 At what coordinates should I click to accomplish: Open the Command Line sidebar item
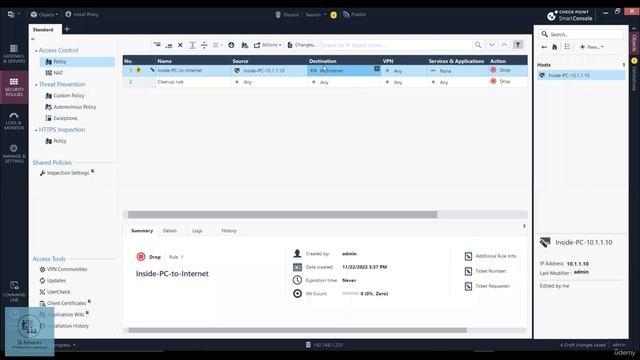pos(14,291)
